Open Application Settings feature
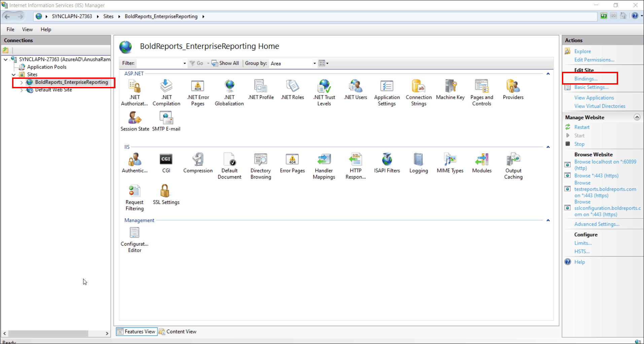Image resolution: width=644 pixels, height=344 pixels. click(x=387, y=93)
